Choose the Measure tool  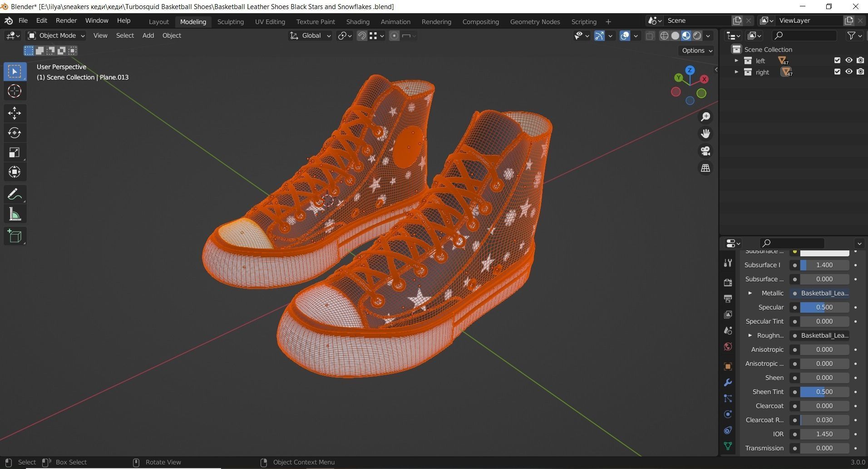pyautogui.click(x=15, y=215)
